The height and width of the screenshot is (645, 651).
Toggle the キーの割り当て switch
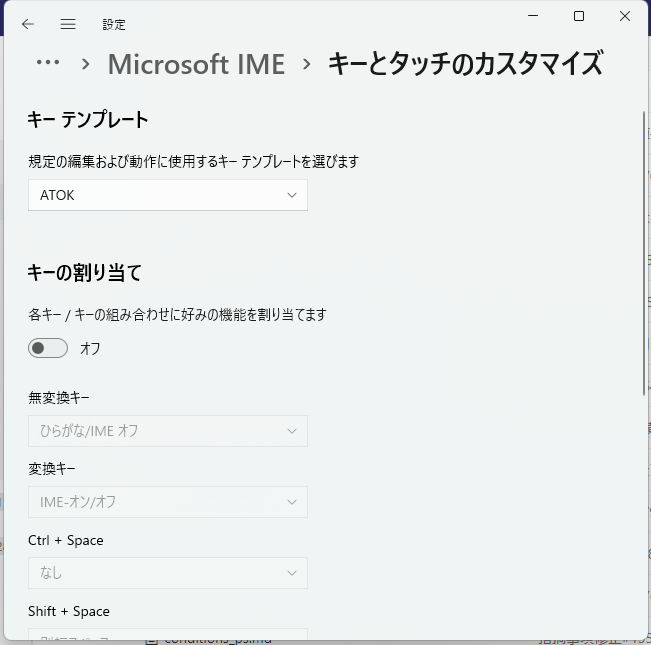[48, 348]
